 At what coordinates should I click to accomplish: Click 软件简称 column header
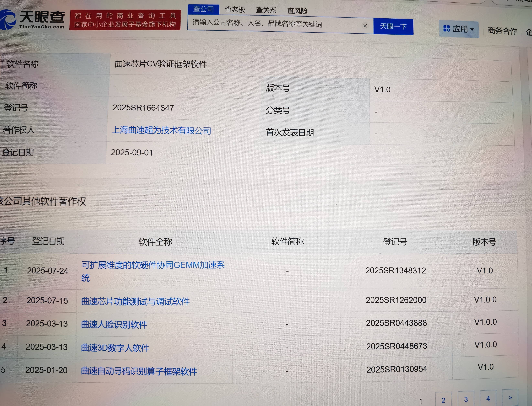pyautogui.click(x=287, y=241)
